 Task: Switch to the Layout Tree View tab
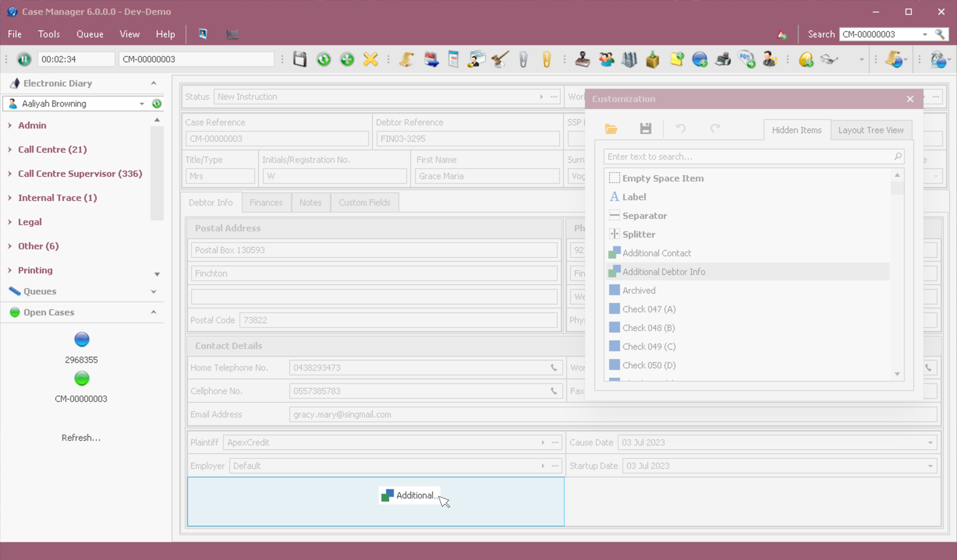tap(870, 129)
